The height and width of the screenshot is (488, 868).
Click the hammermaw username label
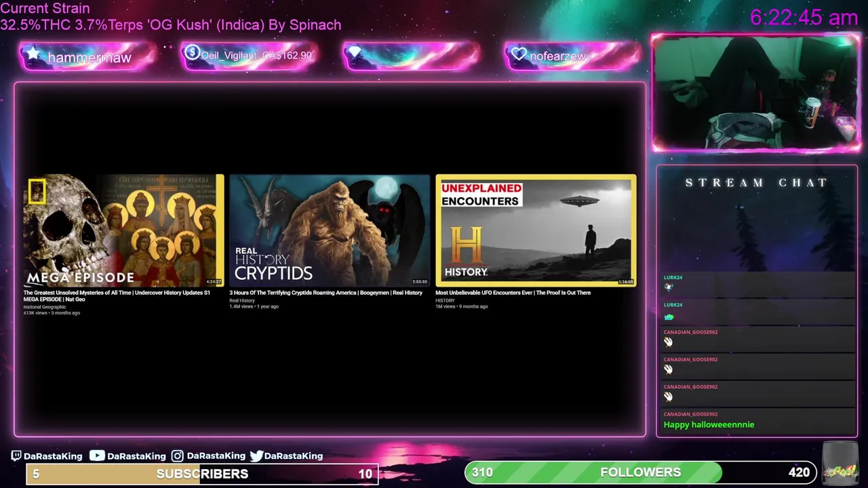[x=90, y=58]
